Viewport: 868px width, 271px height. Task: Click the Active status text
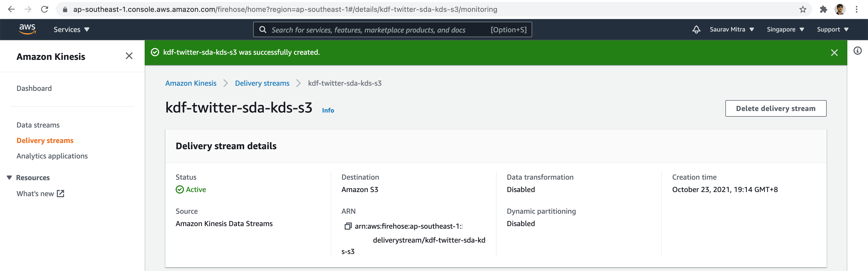coord(196,189)
